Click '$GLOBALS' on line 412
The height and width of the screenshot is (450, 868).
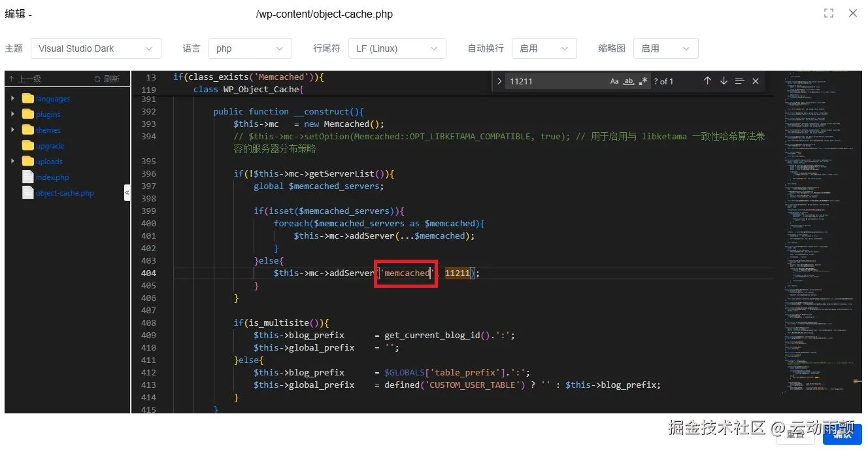[x=405, y=372]
